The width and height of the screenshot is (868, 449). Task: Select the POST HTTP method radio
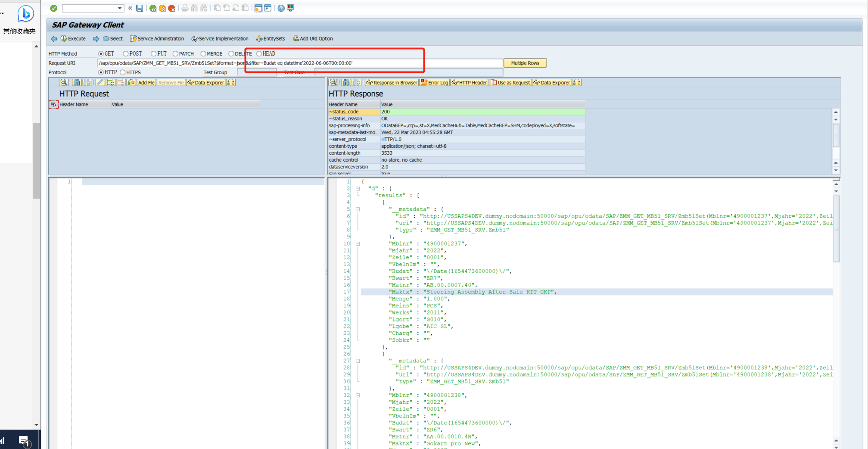pyautogui.click(x=126, y=54)
